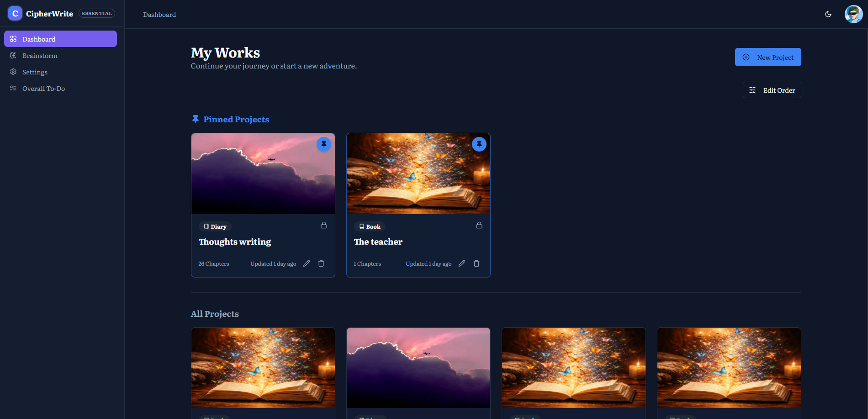This screenshot has height=419, width=868.
Task: Open Dashboard in the sidebar
Action: pos(60,39)
